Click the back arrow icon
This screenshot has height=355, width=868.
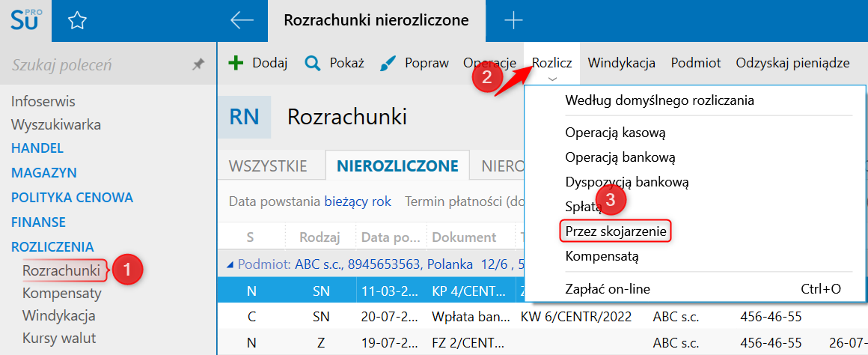click(242, 20)
